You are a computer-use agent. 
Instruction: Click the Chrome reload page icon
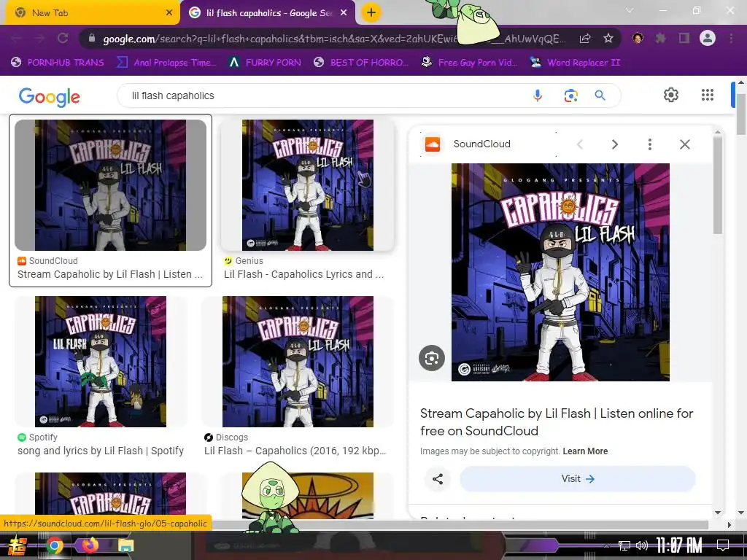click(x=63, y=38)
